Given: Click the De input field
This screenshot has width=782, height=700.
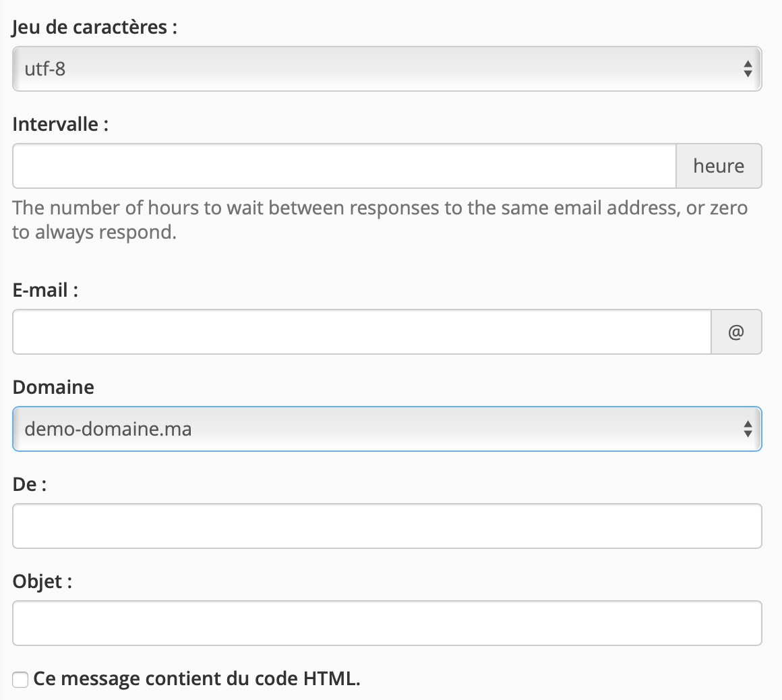Looking at the screenshot, I should pyautogui.click(x=387, y=526).
